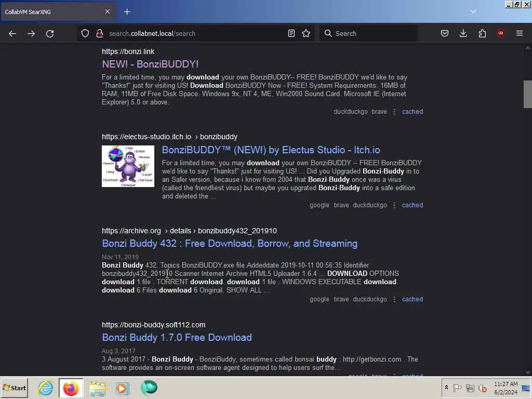Open the tracking protection shield icon
The height and width of the screenshot is (399, 532).
[85, 33]
